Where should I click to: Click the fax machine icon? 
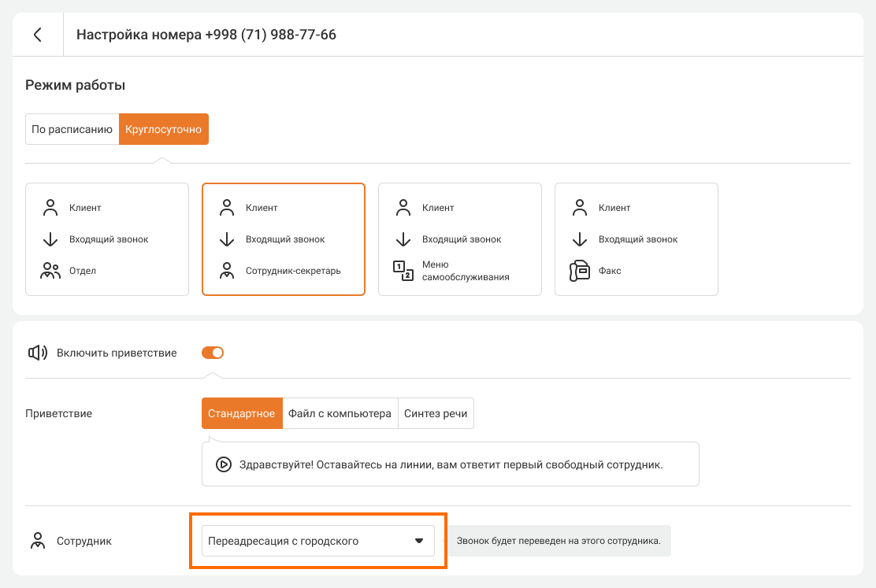580,271
